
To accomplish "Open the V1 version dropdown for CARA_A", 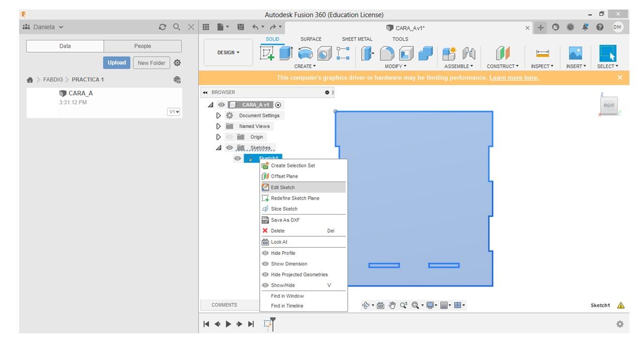I will 174,112.
